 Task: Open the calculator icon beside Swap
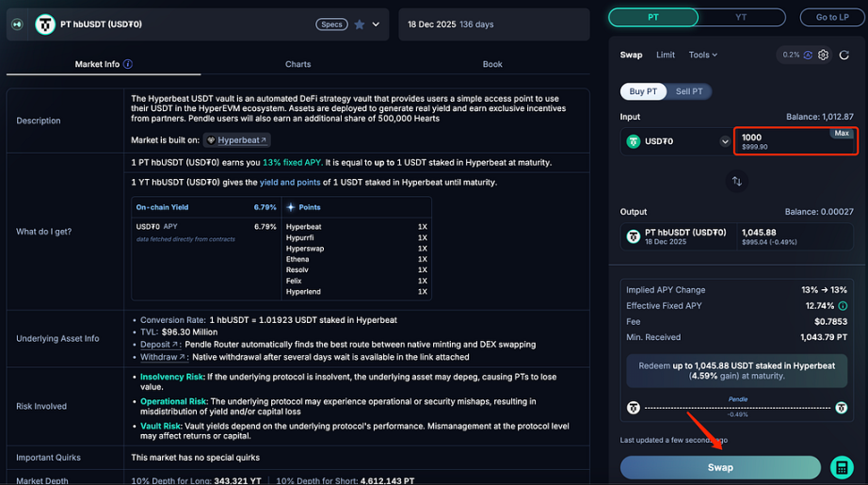(x=842, y=467)
